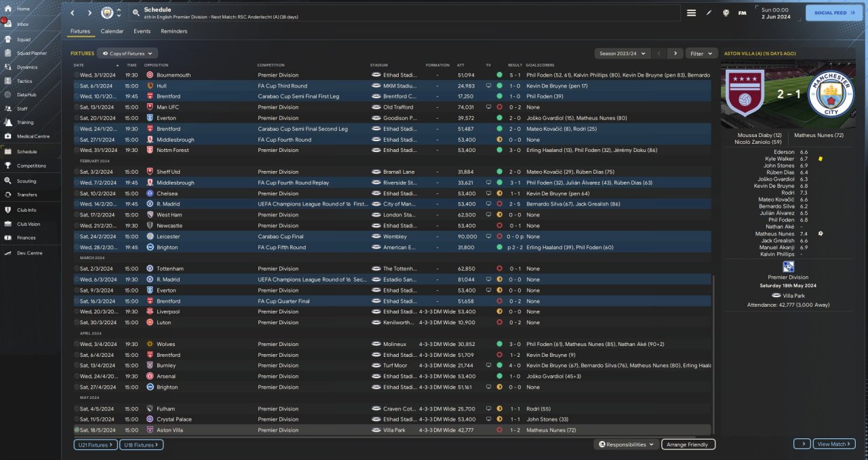
Task: Sort by the Competition column header
Action: tap(271, 65)
